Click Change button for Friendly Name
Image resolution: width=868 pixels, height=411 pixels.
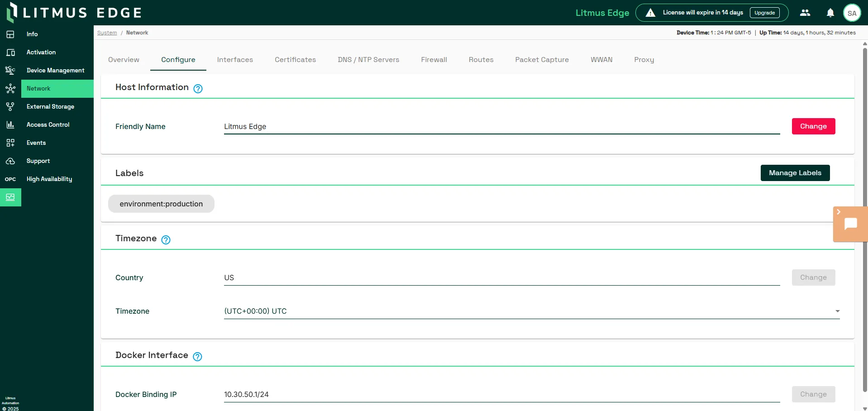813,126
